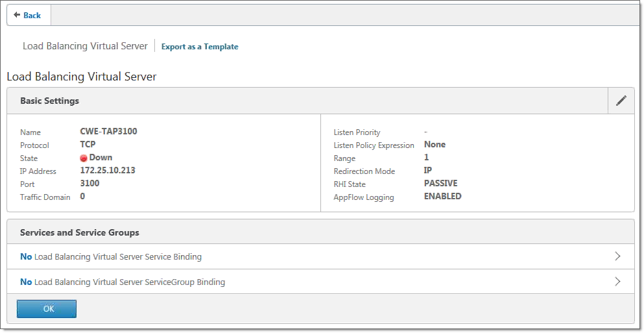
Task: Click the back arrow icon
Action: [x=17, y=15]
